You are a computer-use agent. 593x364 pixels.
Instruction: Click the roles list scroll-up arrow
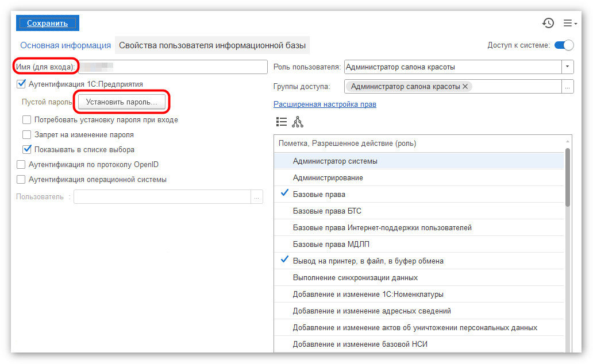click(567, 141)
